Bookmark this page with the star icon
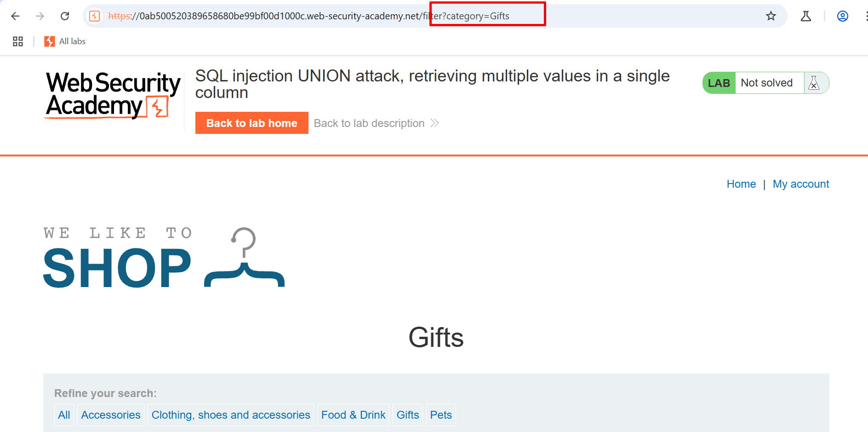 coord(771,16)
